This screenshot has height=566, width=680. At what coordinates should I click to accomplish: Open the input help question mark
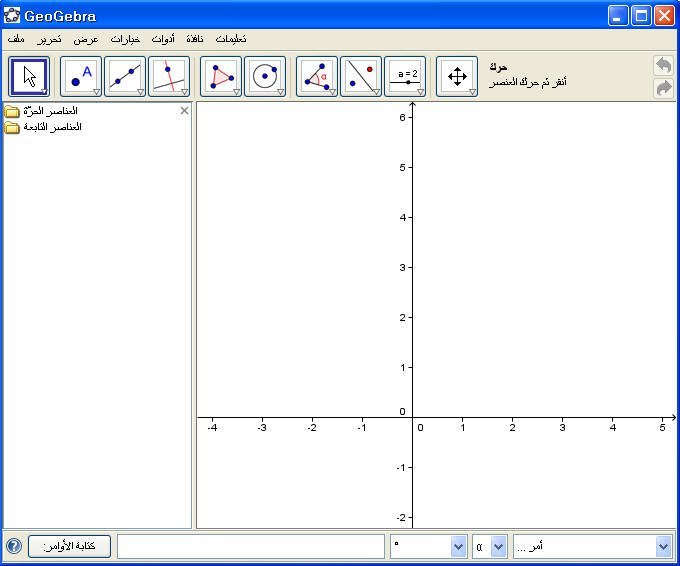14,546
